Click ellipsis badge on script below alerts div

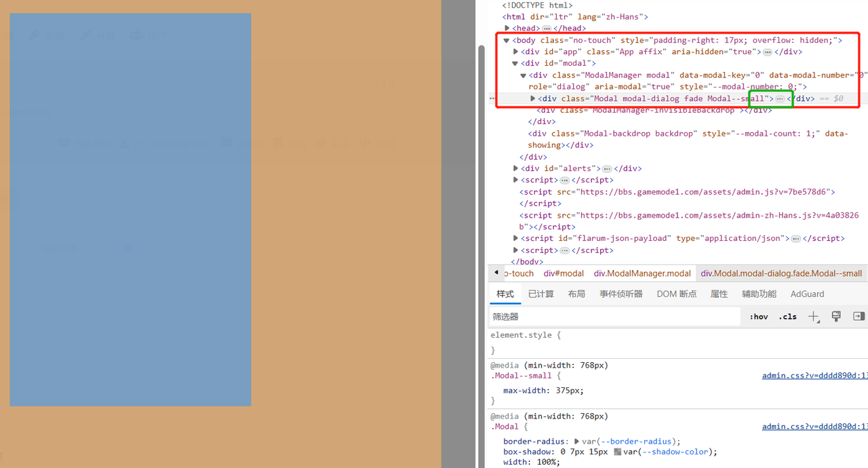point(564,180)
